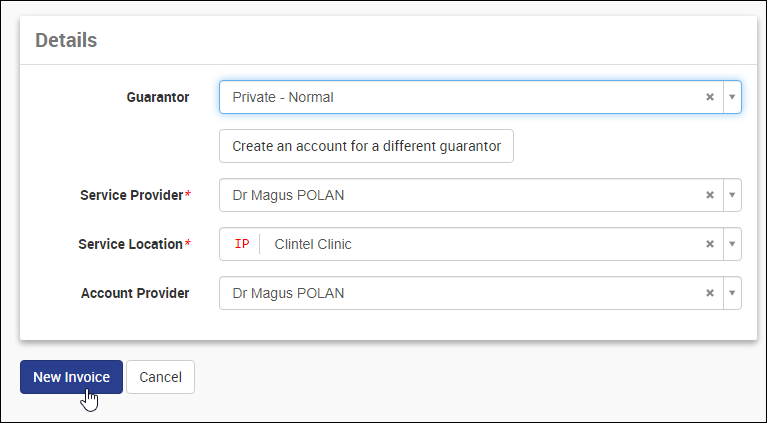Clear the Account Provider selection
The width and height of the screenshot is (767, 423).
coord(710,293)
